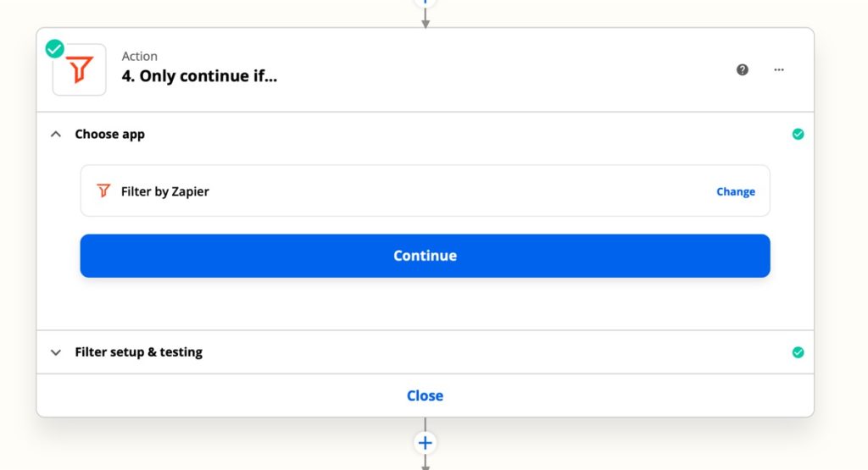Click the Change link for the app
Viewport: 868px width, 470px height.
[x=736, y=191]
